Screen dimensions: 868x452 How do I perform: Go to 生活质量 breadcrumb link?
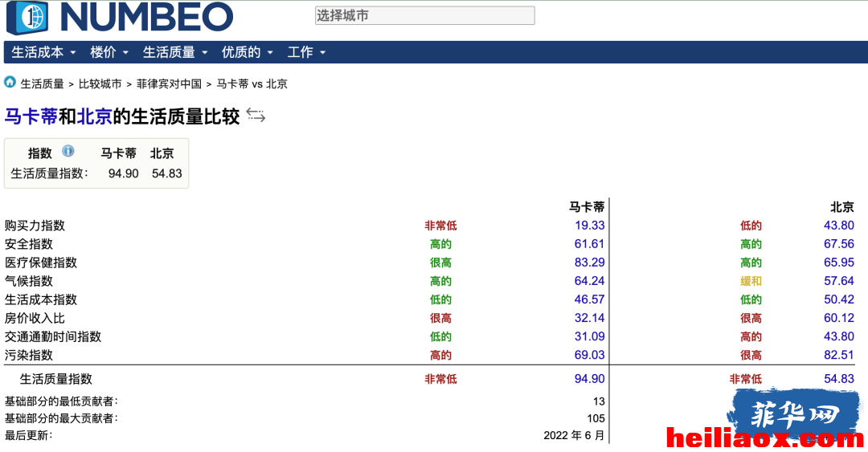click(x=42, y=84)
